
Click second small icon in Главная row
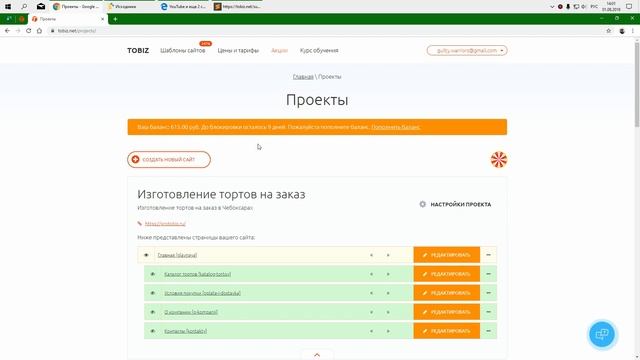click(x=388, y=255)
